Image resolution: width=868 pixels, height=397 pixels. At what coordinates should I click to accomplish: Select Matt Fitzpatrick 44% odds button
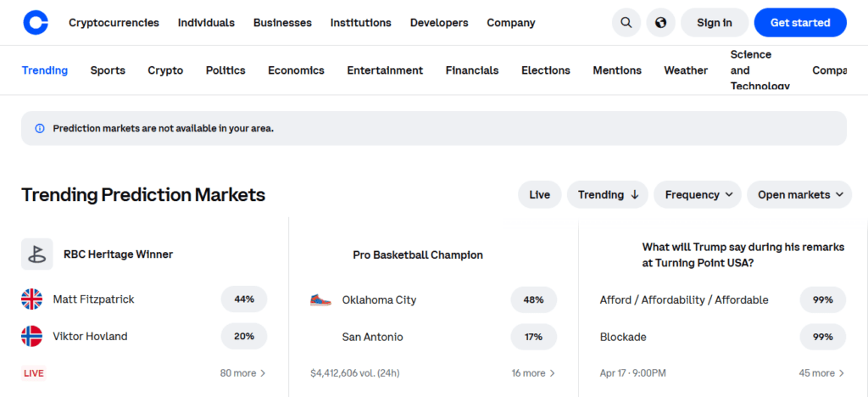tap(244, 299)
